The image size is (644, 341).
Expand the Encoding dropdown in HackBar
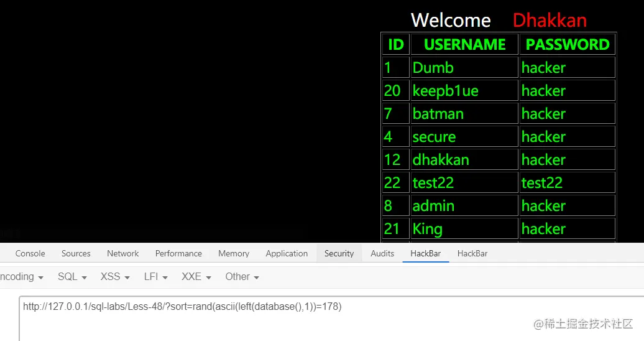21,276
